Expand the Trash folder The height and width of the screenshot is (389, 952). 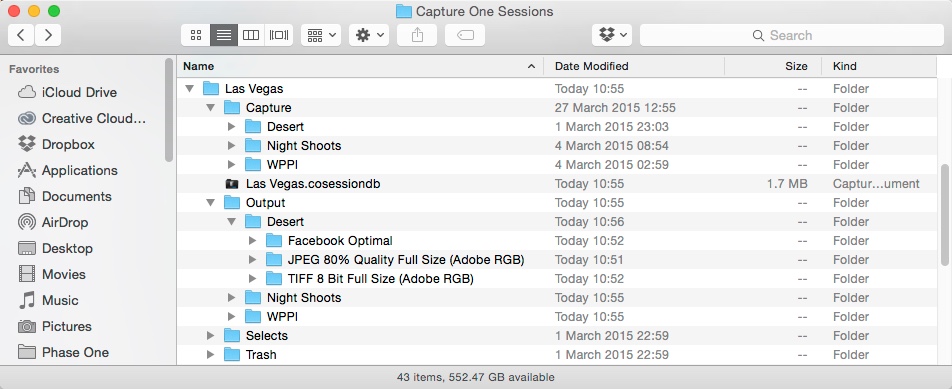pos(211,354)
